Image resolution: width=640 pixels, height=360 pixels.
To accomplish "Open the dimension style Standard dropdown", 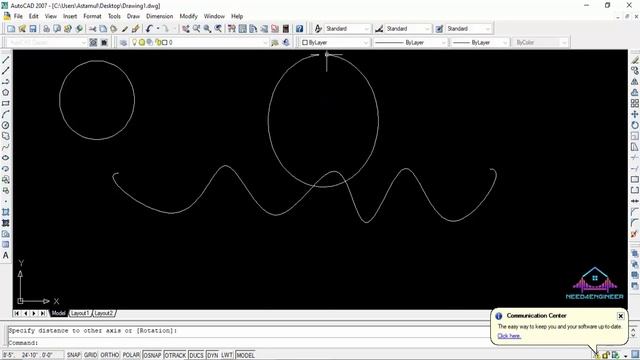I will pyautogui.click(x=408, y=29).
